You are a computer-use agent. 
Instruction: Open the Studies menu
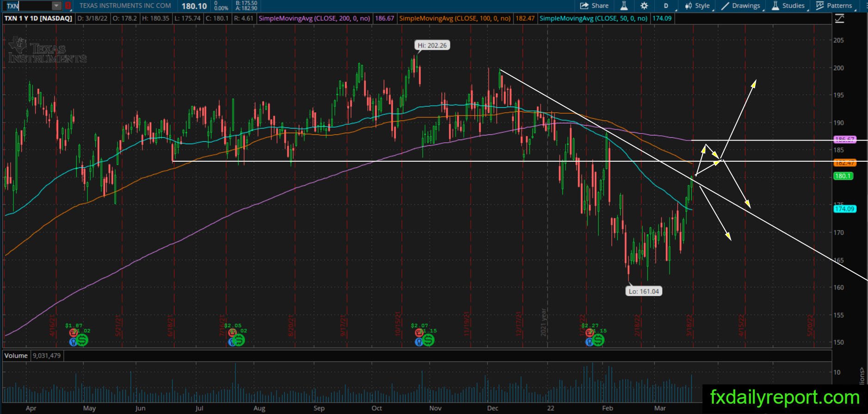tap(788, 6)
